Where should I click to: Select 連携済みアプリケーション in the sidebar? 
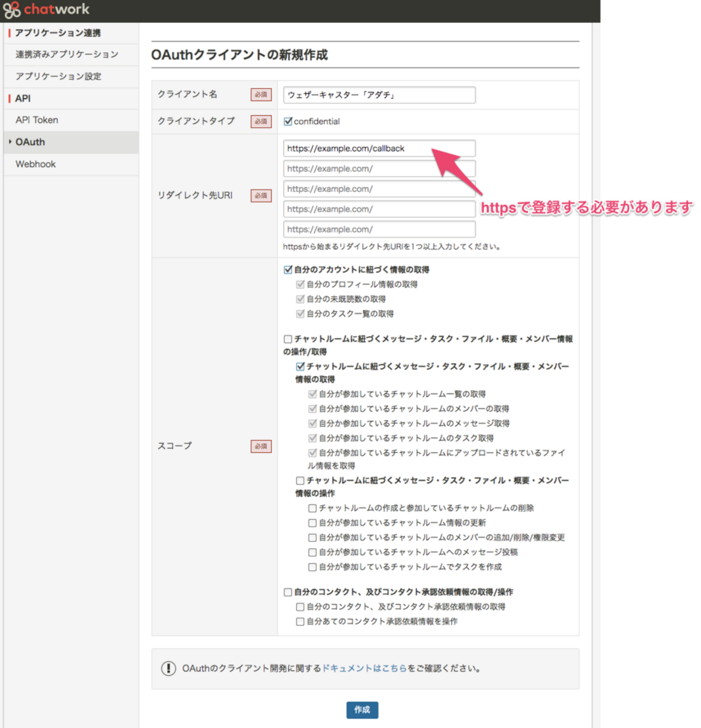(x=66, y=54)
